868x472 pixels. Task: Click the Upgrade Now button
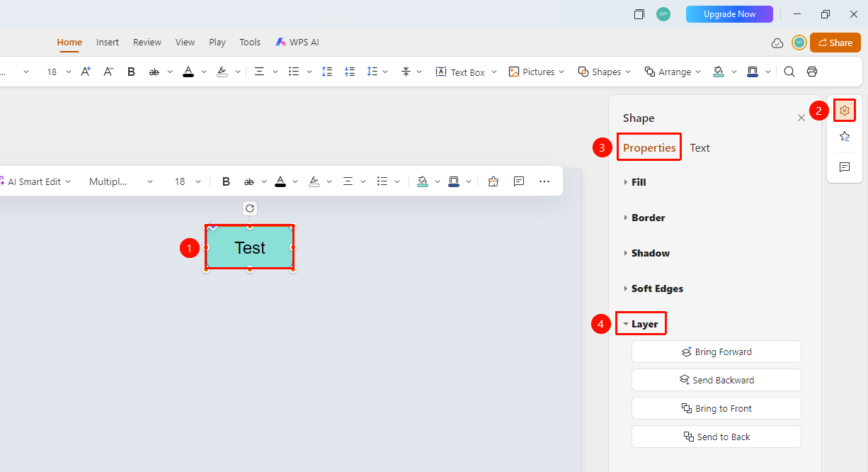click(730, 14)
